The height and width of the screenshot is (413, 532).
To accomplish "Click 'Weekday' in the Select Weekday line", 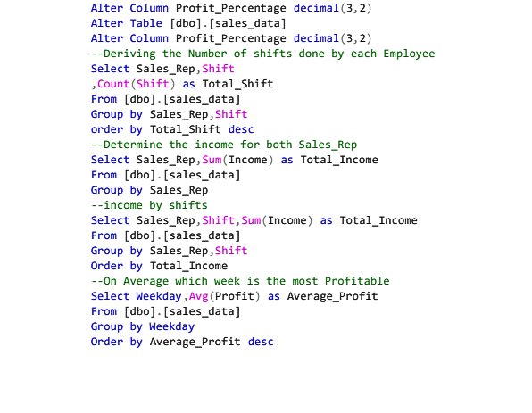I will (159, 296).
